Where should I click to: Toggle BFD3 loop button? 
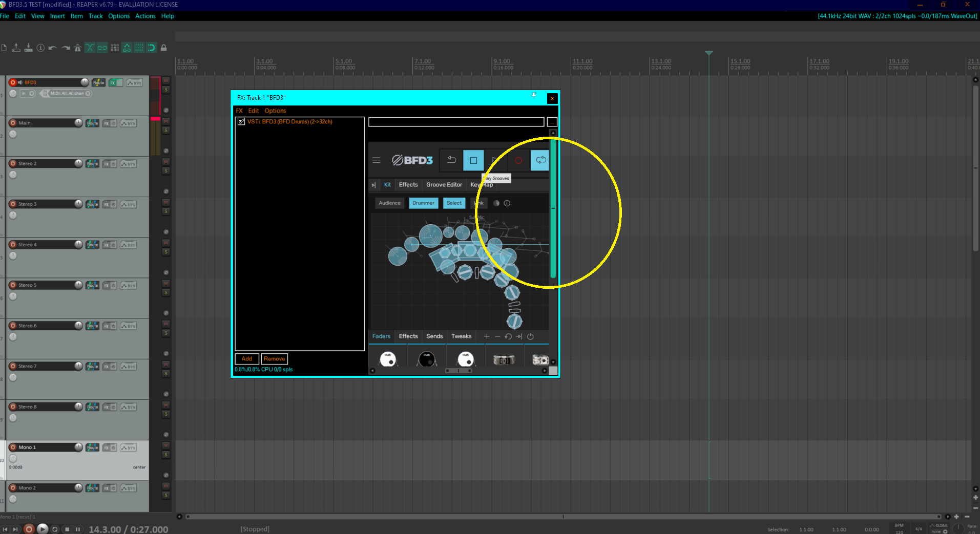(x=540, y=160)
